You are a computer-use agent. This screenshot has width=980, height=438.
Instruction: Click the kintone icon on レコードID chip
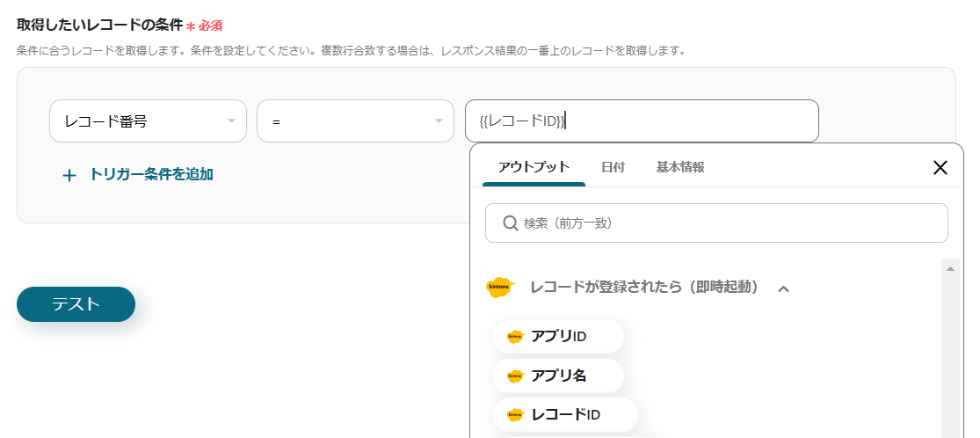515,414
